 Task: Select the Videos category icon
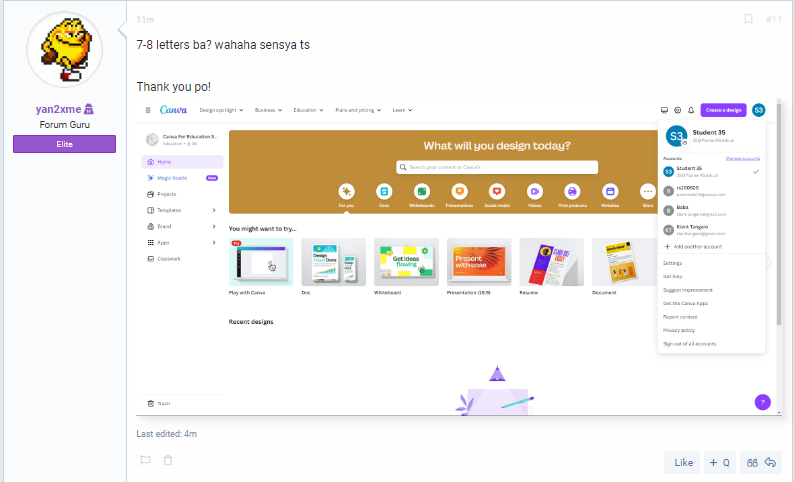point(535,191)
